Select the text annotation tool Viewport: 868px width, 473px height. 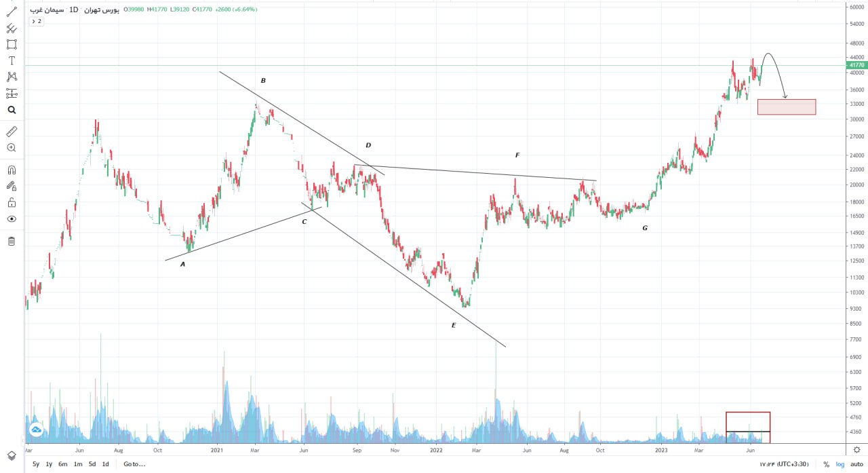pyautogui.click(x=12, y=60)
